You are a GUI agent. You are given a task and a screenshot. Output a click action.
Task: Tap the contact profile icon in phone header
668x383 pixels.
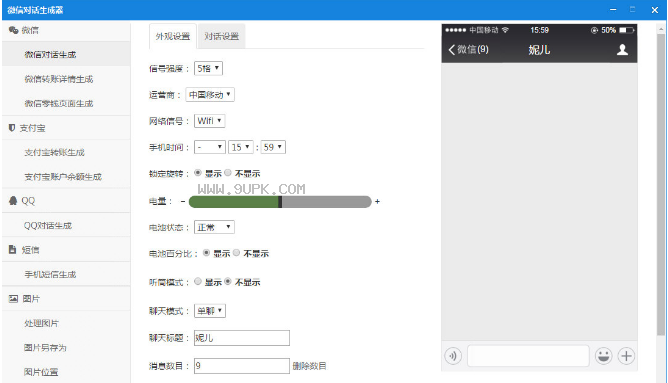pos(622,50)
